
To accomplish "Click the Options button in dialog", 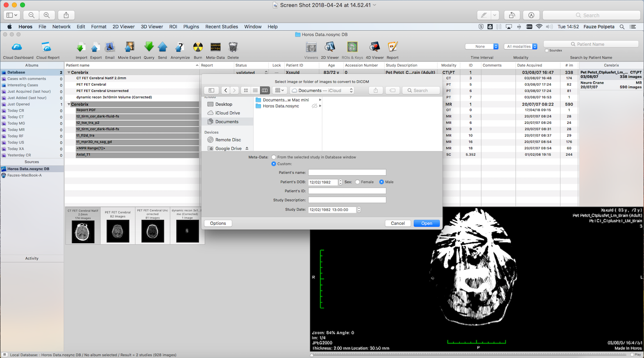I will tap(218, 223).
